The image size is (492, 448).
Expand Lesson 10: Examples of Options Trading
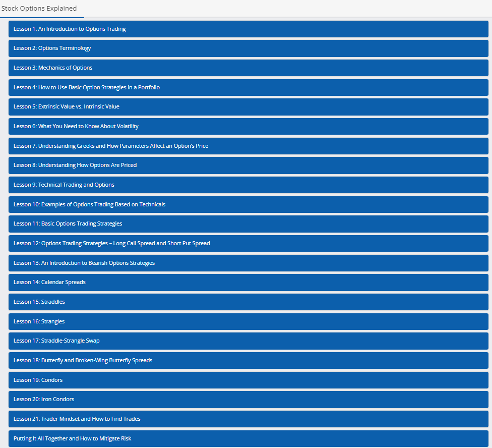[248, 204]
